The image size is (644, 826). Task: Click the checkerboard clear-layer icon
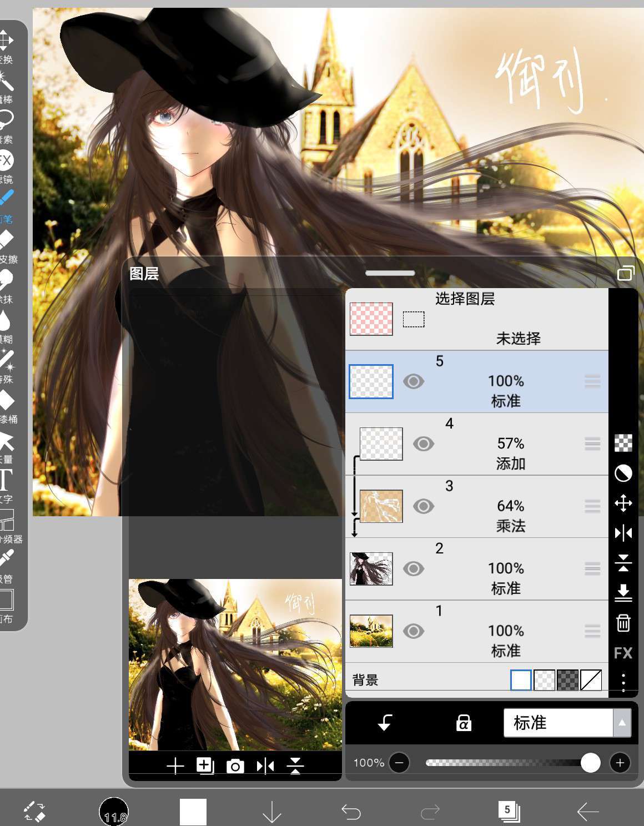coord(623,443)
